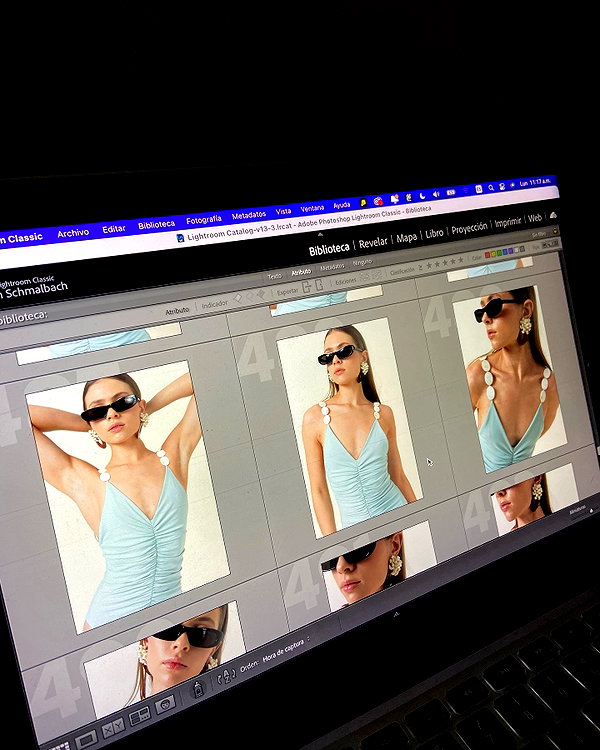Open the volume control in the menu bar
The image size is (600, 750).
click(436, 194)
